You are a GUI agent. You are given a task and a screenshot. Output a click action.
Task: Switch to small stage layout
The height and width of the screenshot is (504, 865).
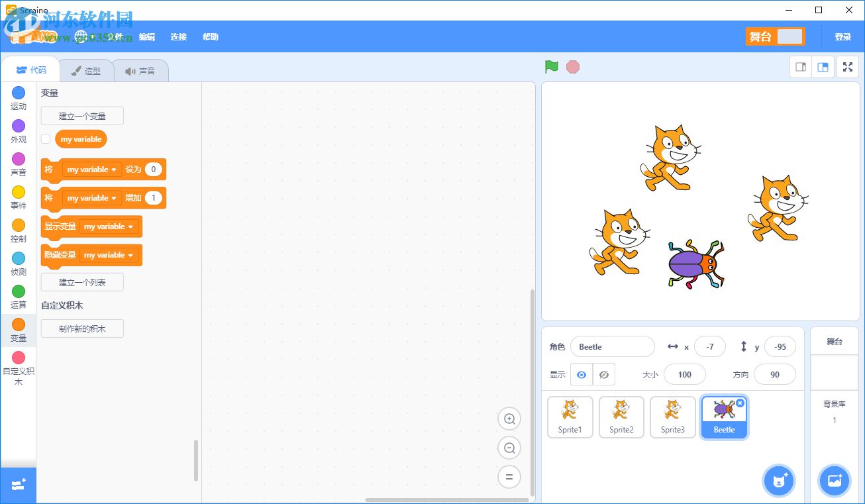(801, 67)
